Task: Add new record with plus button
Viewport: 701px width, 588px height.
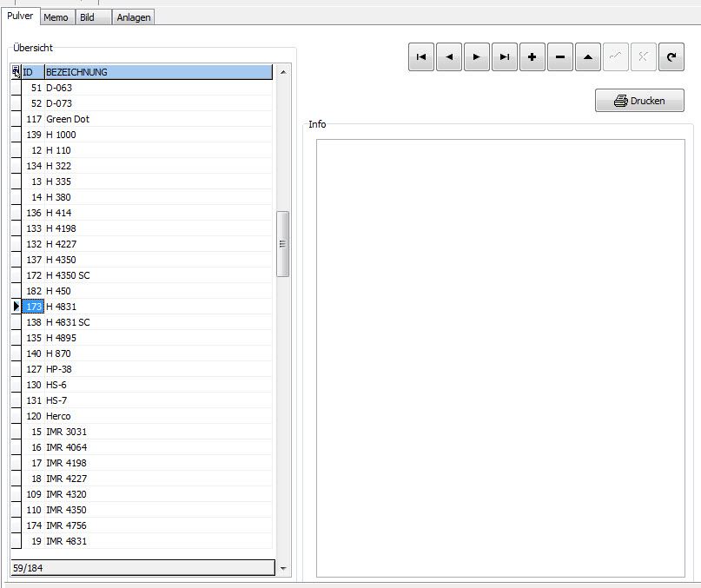Action: [532, 56]
